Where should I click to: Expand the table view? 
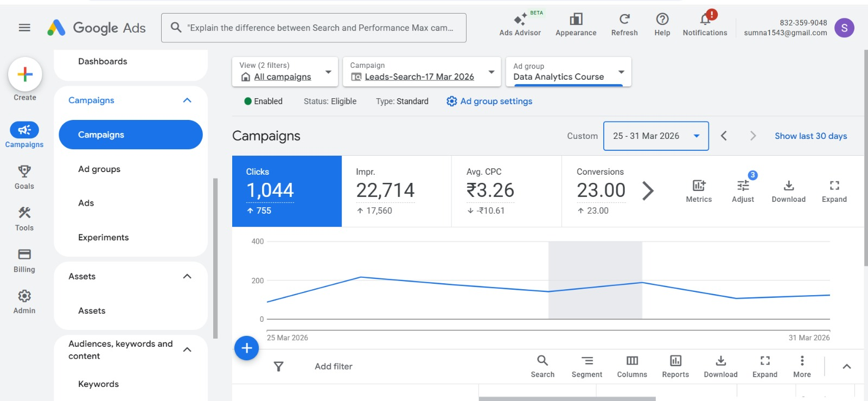point(765,366)
